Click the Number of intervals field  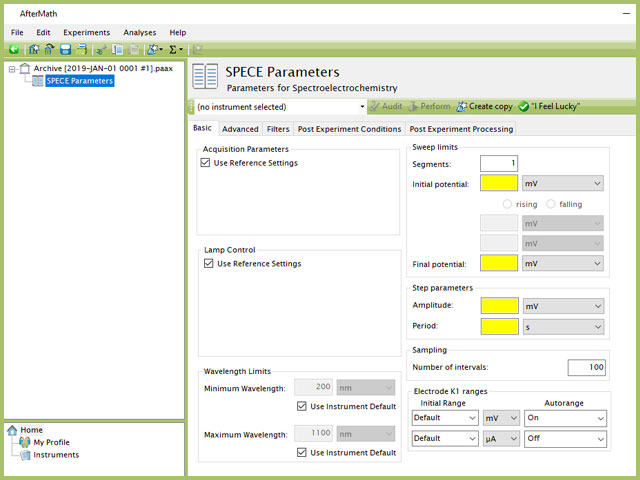[x=587, y=367]
